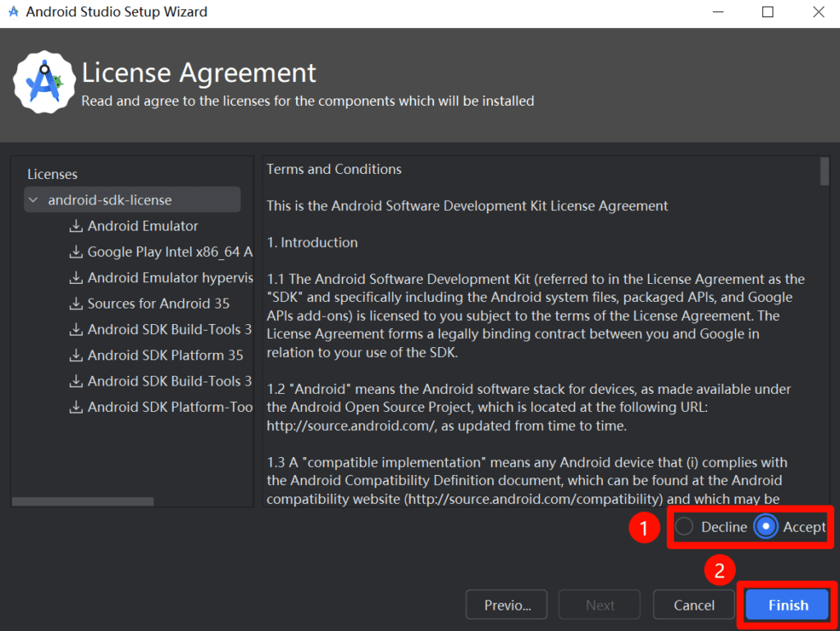Click the Licenses panel horizontal scrollbar
Viewport: 840px width, 631px height.
coord(82,501)
